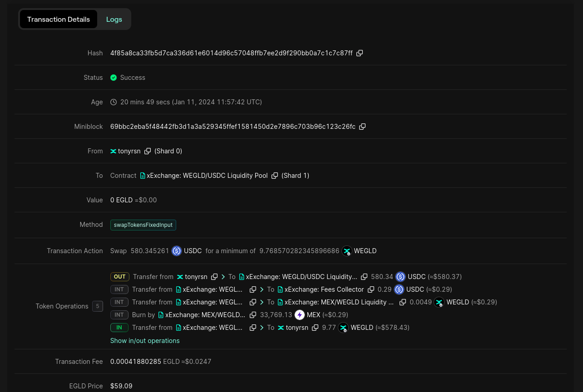Select the Transaction Details tab
This screenshot has height=392, width=583.
click(x=59, y=20)
